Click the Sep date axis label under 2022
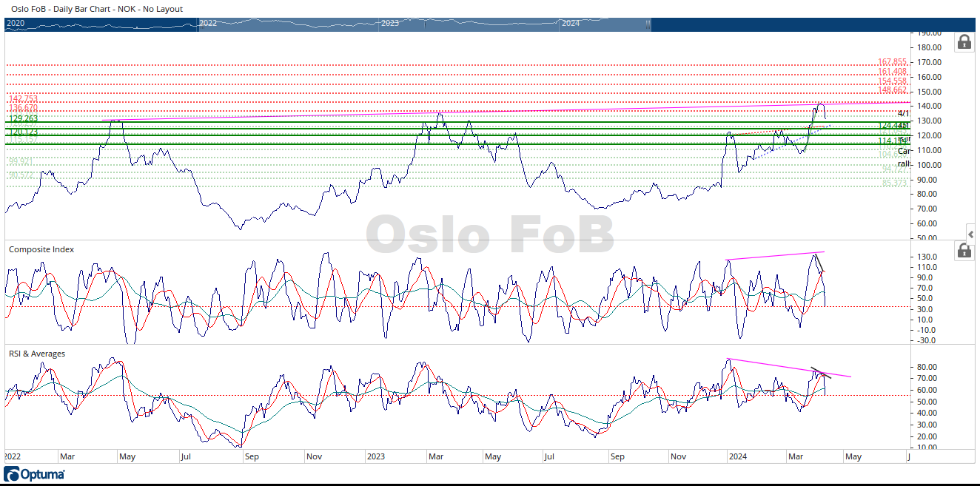The width and height of the screenshot is (980, 486). [x=252, y=457]
